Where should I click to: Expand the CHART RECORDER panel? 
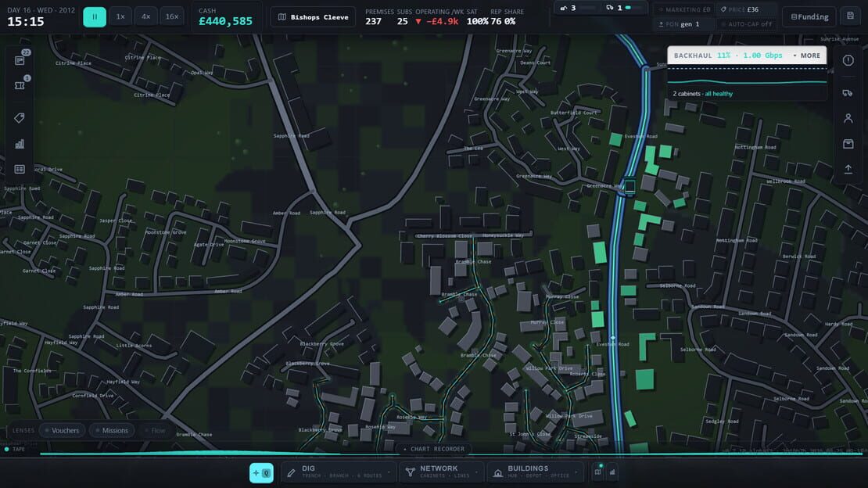point(434,449)
